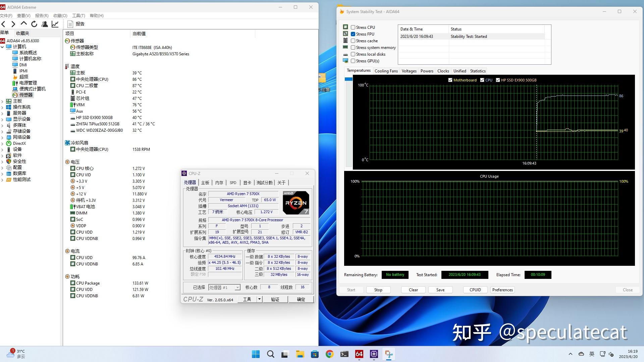This screenshot has height=362, width=644.
Task: Open the CPU-Z processor selection dropdown
Action: [237, 287]
